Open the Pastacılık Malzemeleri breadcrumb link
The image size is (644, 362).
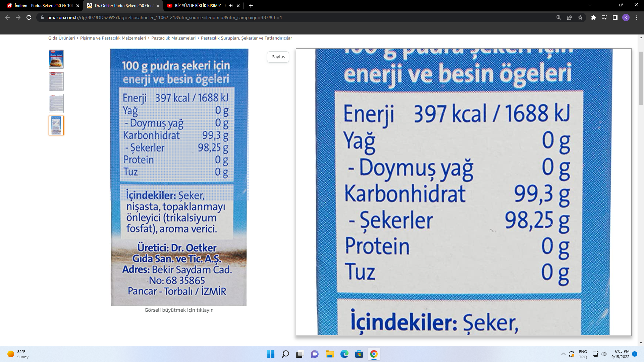point(173,38)
